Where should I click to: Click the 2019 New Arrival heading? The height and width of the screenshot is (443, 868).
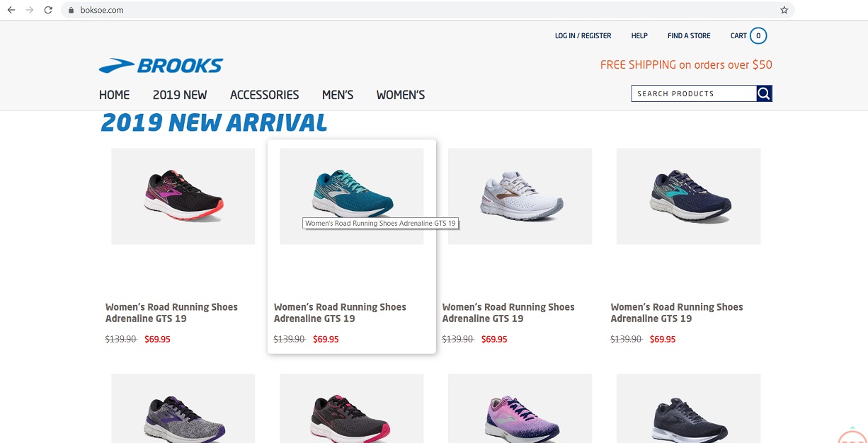(214, 123)
